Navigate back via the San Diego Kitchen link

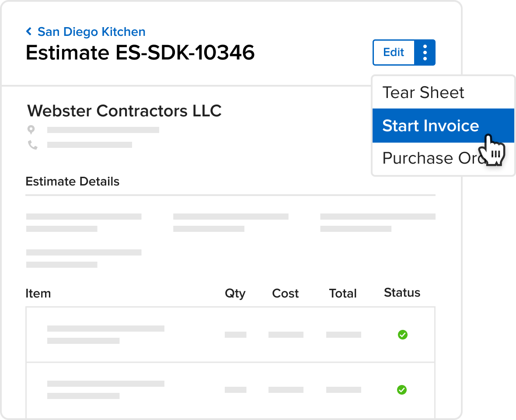(92, 31)
